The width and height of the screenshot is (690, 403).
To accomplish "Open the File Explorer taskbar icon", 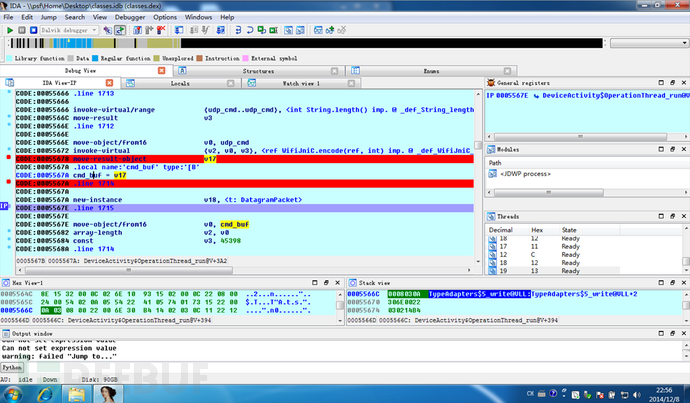I will point(76,394).
